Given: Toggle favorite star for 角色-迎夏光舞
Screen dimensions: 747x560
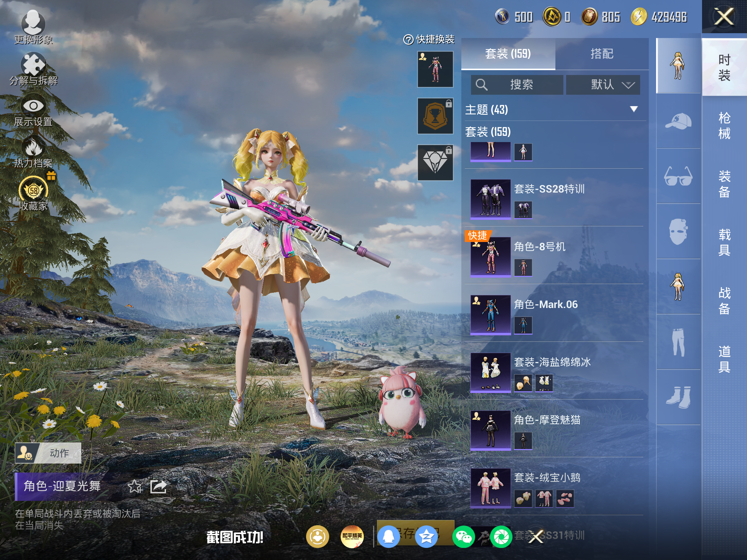Looking at the screenshot, I should [135, 487].
